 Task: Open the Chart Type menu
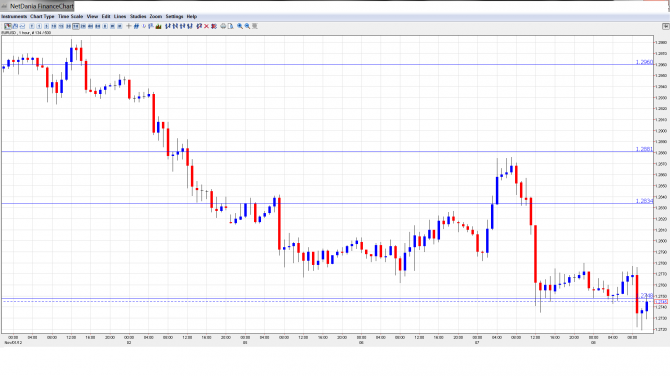point(42,16)
